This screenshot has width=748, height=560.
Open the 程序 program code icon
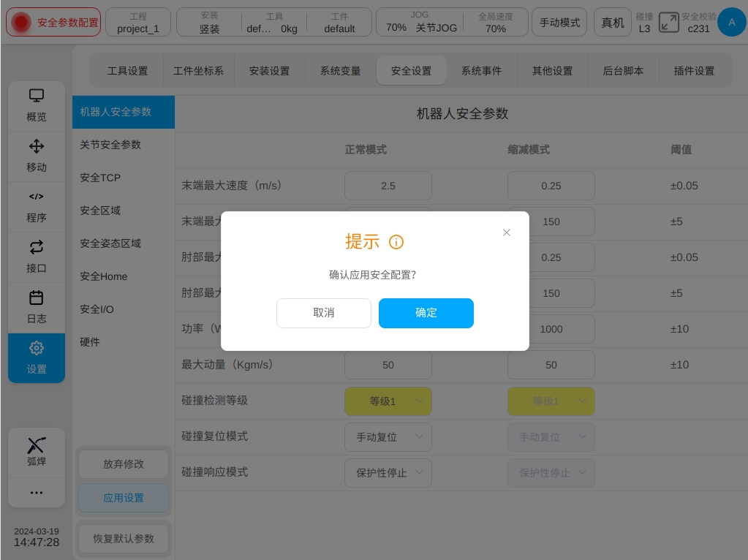click(37, 197)
